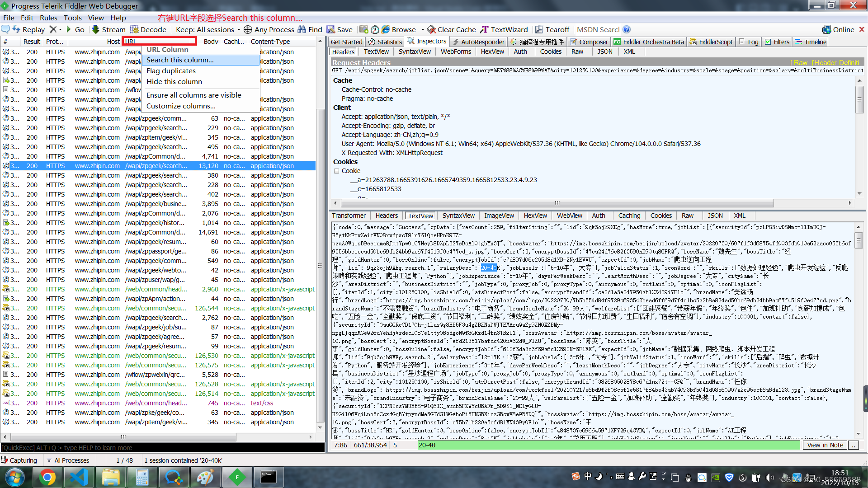
Task: Click the View in Notepad button
Action: (825, 445)
